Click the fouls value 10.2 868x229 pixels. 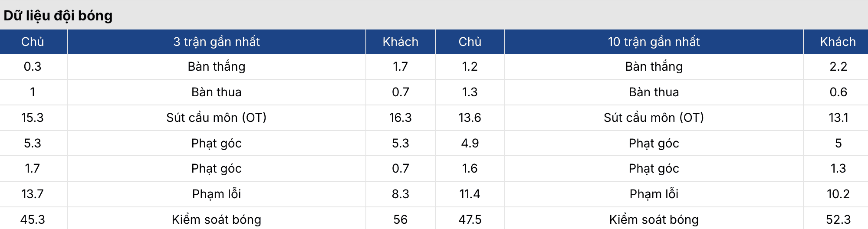[838, 194]
